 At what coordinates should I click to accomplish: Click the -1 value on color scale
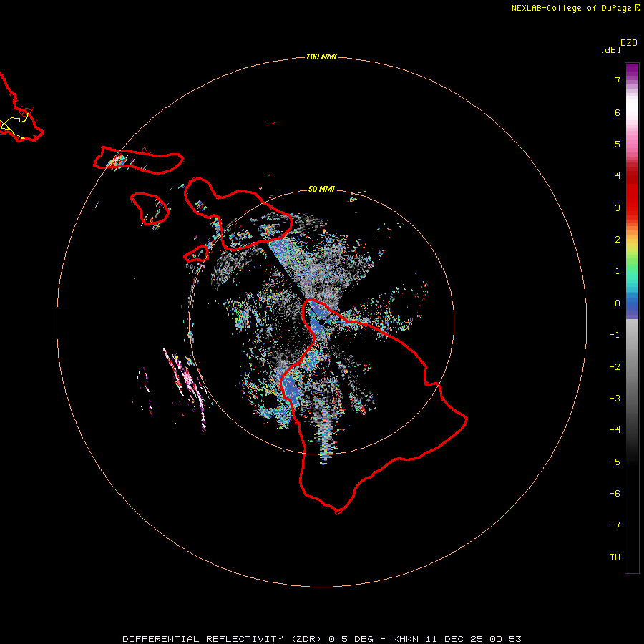tap(615, 335)
